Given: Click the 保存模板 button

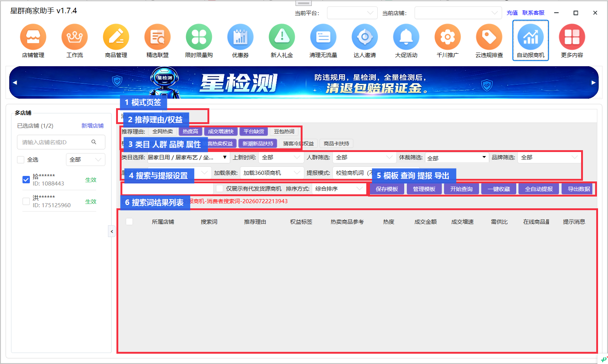Looking at the screenshot, I should point(387,189).
